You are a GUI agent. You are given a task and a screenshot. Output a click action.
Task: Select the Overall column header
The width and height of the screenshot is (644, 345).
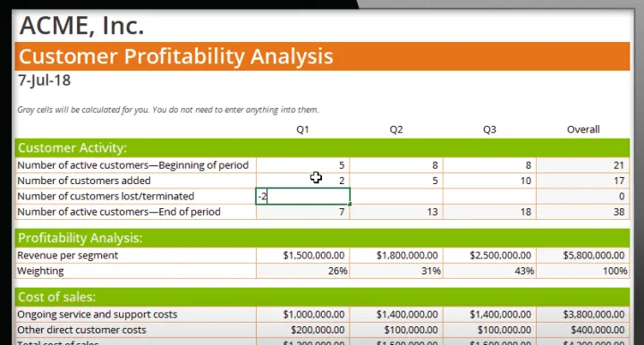(583, 130)
